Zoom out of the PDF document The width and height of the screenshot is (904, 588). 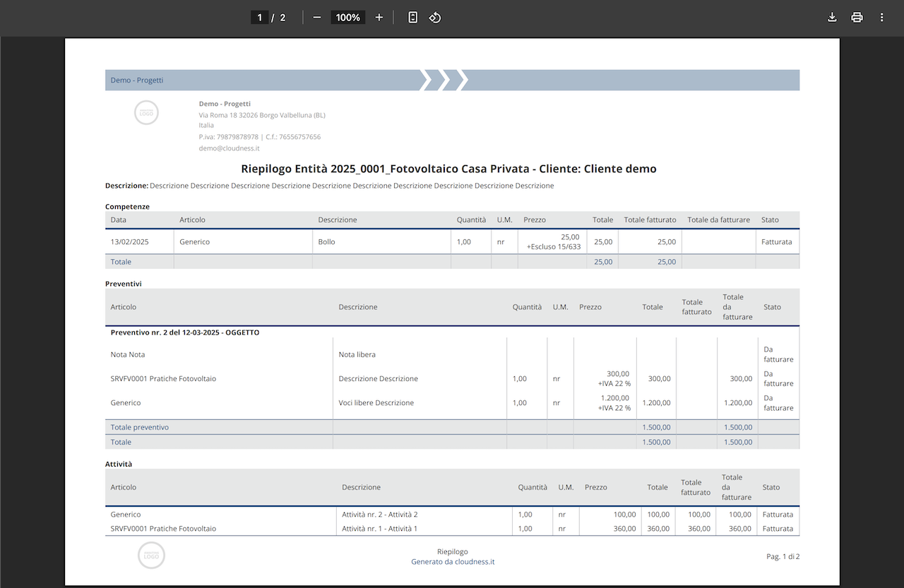tap(317, 18)
